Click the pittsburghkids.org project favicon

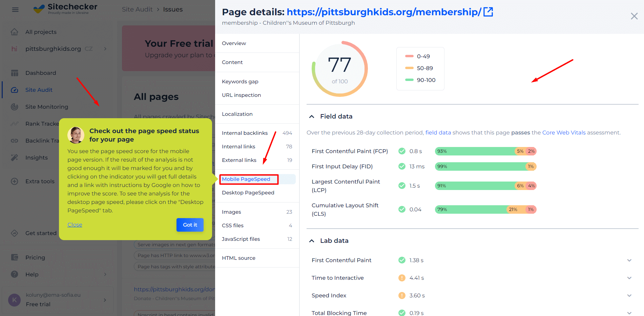coord(15,49)
